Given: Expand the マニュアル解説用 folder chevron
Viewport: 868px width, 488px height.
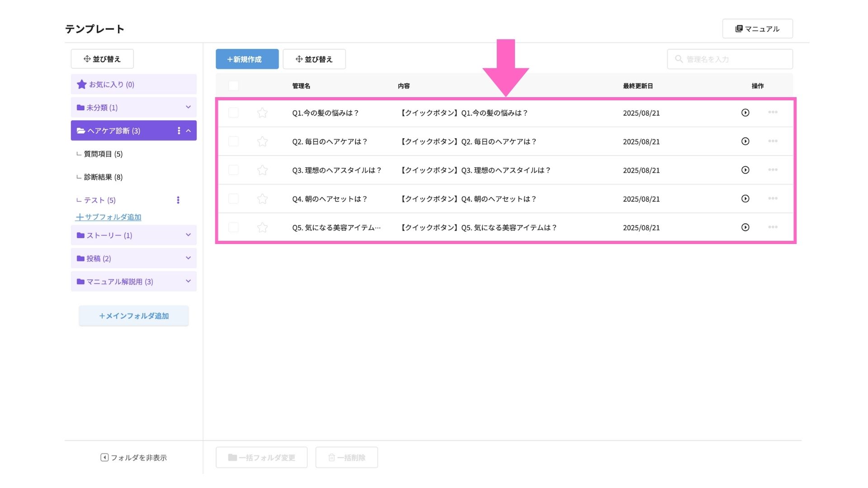Looking at the screenshot, I should tap(189, 281).
